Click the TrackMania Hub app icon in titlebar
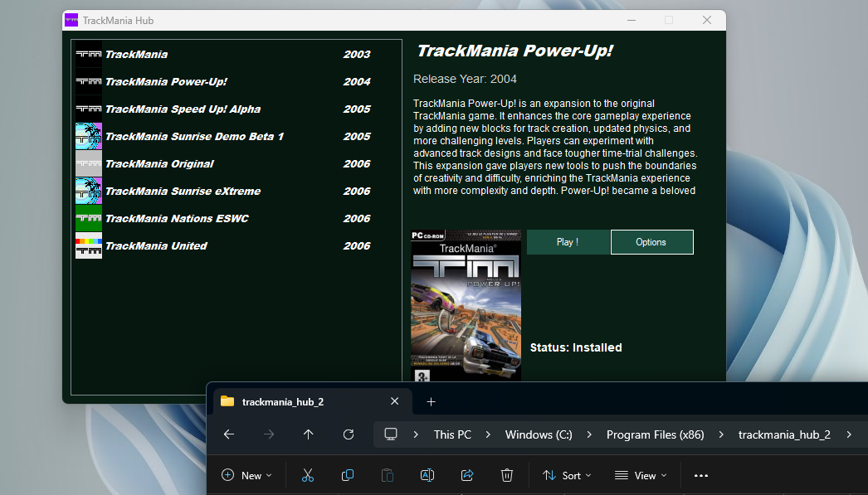Viewport: 868px width, 495px height. pyautogui.click(x=71, y=19)
